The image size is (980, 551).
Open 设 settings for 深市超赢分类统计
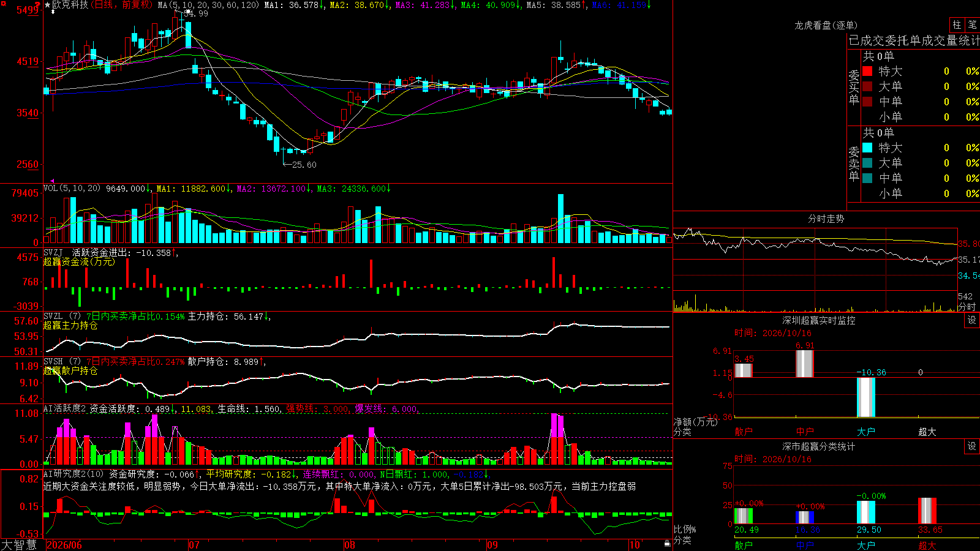[x=972, y=446]
